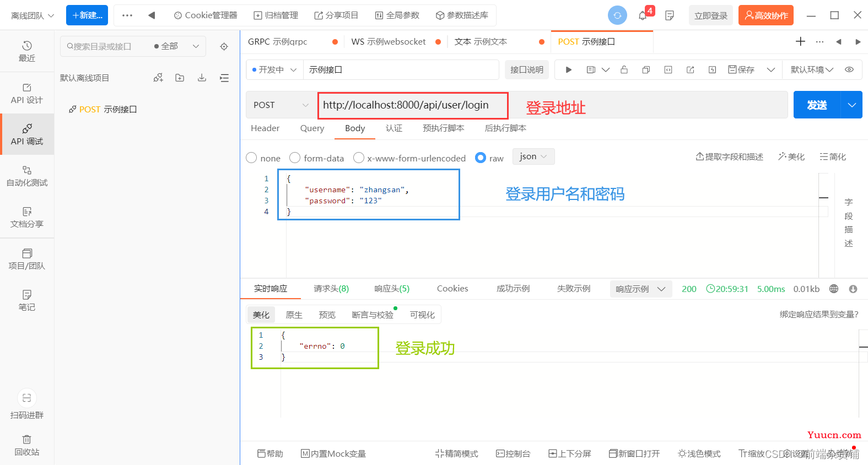The image size is (868, 465).
Task: Click the response globe icon
Action: click(x=834, y=289)
